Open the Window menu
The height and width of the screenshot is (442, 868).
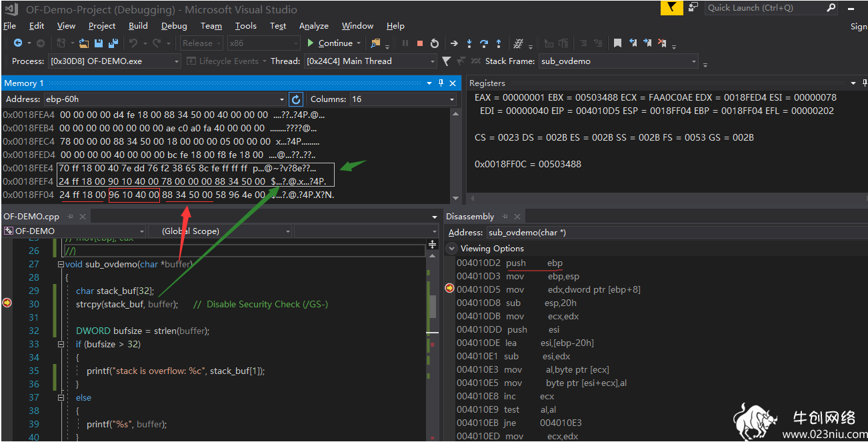click(x=357, y=26)
